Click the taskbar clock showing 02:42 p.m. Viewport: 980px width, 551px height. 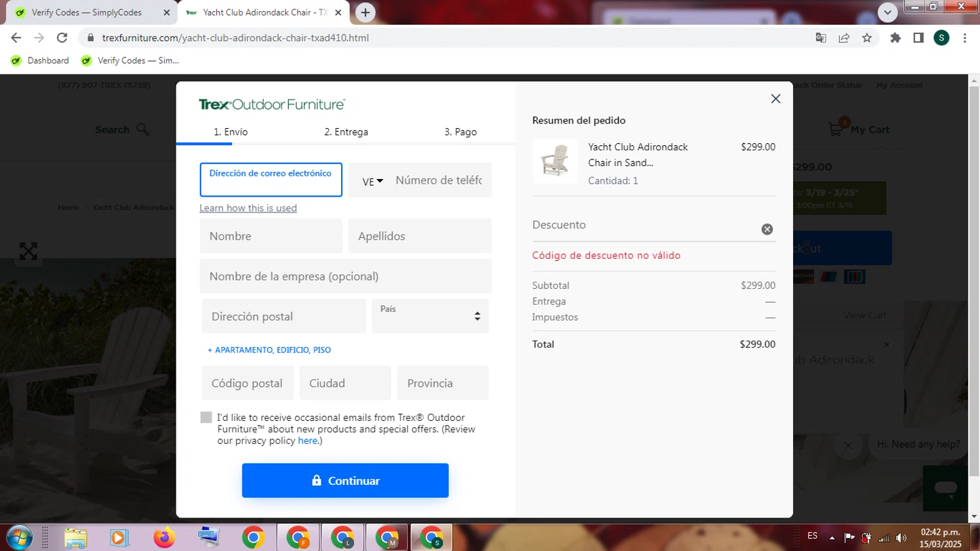click(940, 538)
